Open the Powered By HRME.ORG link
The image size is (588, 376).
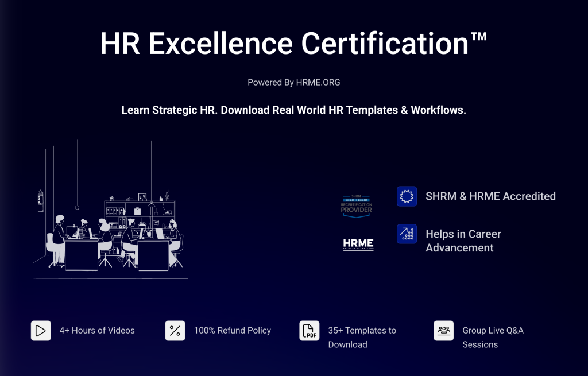tap(293, 83)
